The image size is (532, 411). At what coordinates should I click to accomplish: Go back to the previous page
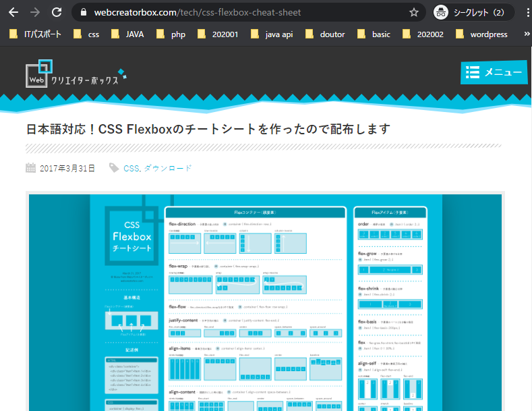[13, 13]
